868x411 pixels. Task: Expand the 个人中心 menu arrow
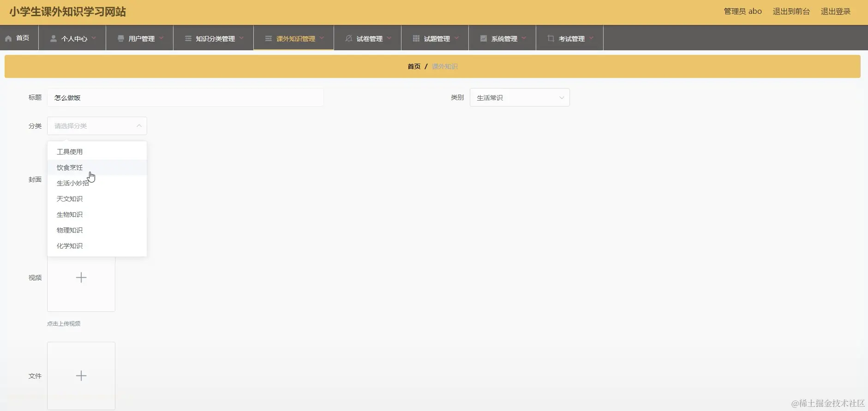[94, 38]
